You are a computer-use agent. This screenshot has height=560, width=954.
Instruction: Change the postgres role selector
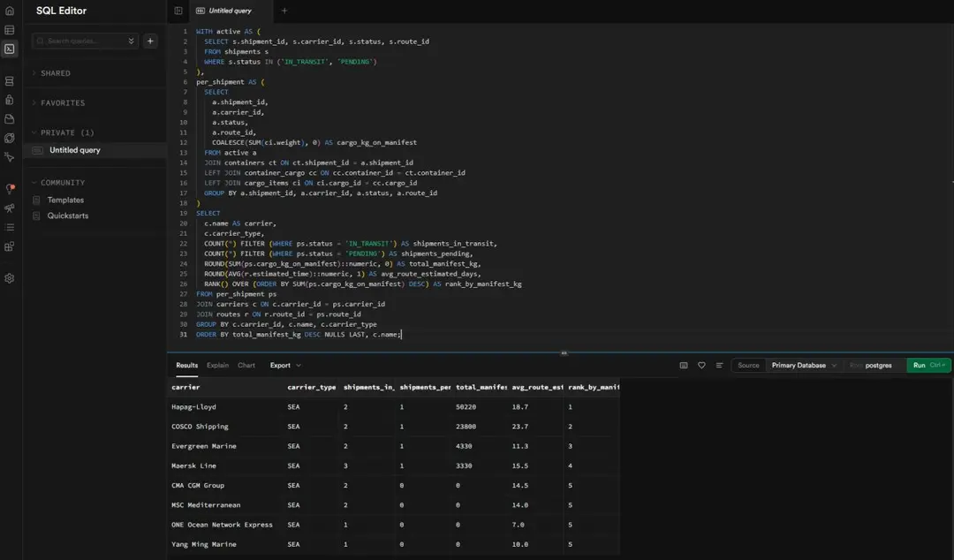(874, 365)
